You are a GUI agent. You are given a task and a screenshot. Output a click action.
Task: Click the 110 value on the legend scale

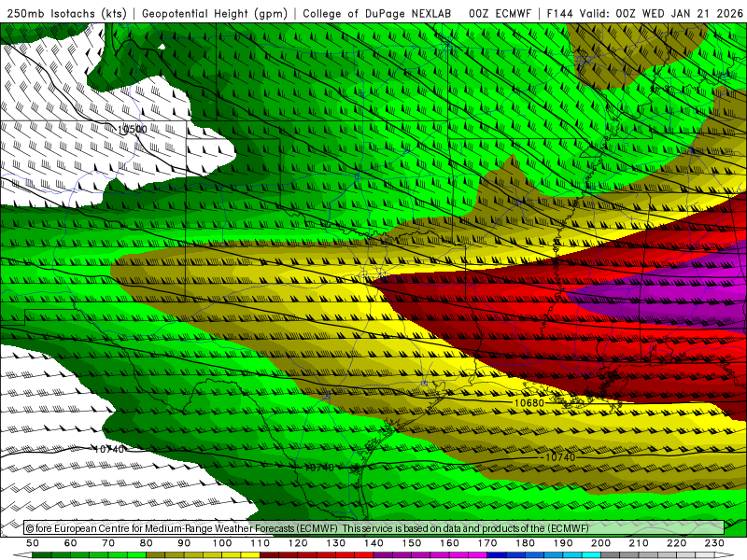click(261, 543)
